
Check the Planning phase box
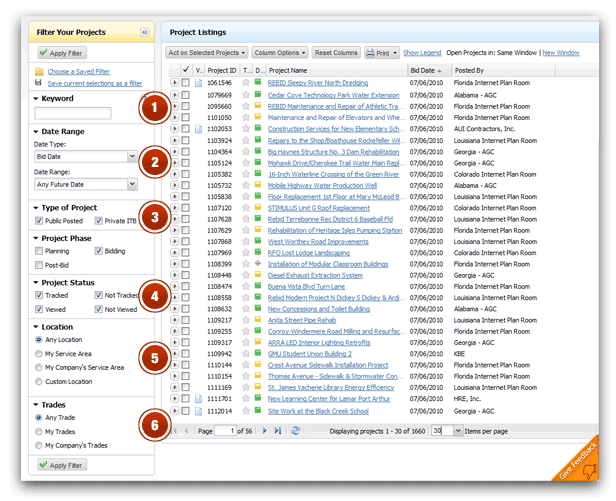coord(39,251)
